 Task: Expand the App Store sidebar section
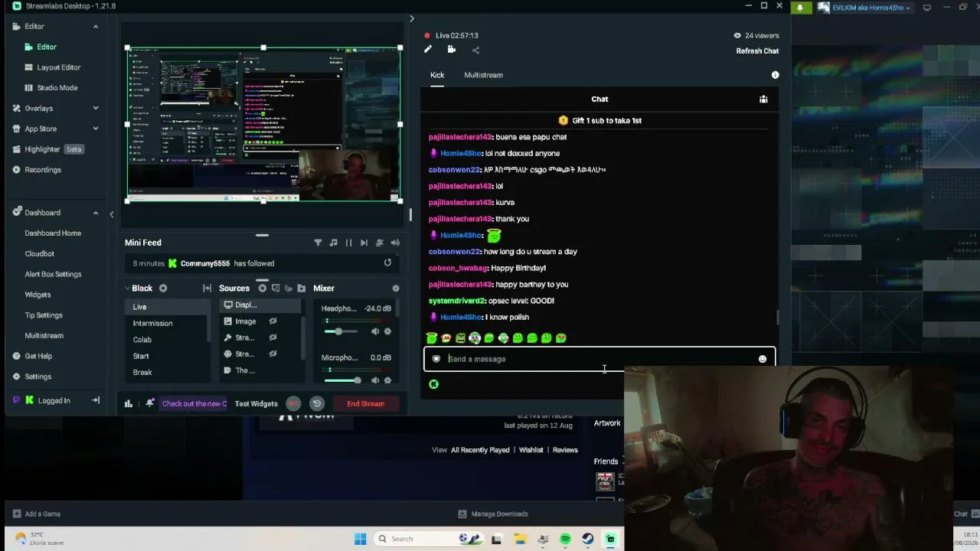[x=96, y=129]
